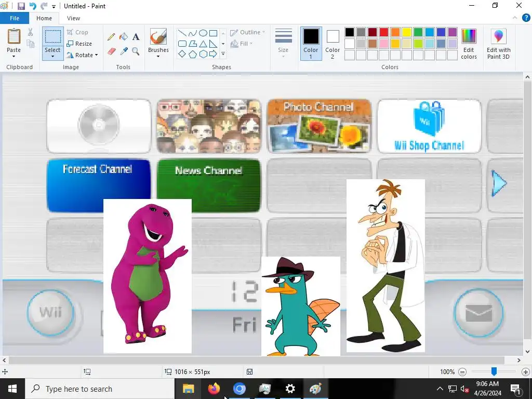Click the Save icon in quick access toolbar
Image resolution: width=532 pixels, height=399 pixels.
click(x=21, y=6)
